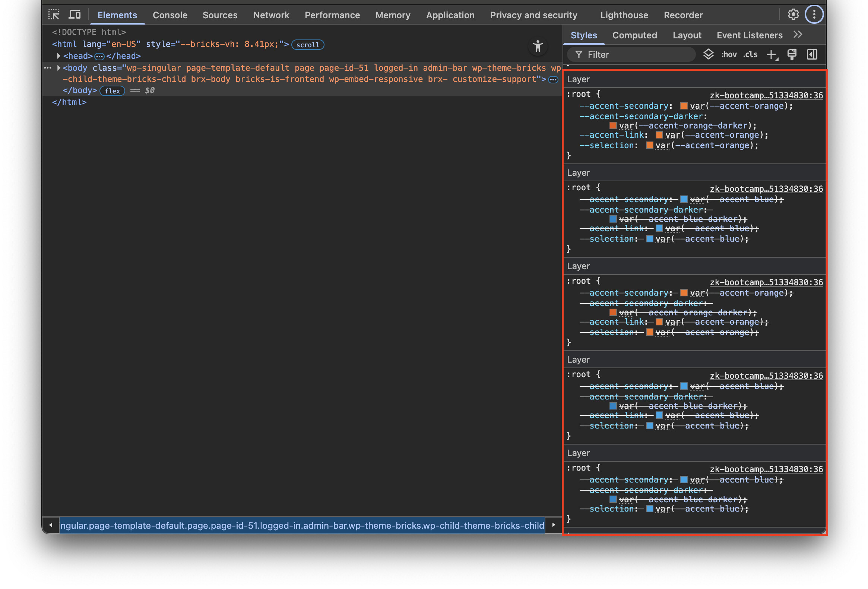
Task: Open source link of first :root rule
Action: 766,96
